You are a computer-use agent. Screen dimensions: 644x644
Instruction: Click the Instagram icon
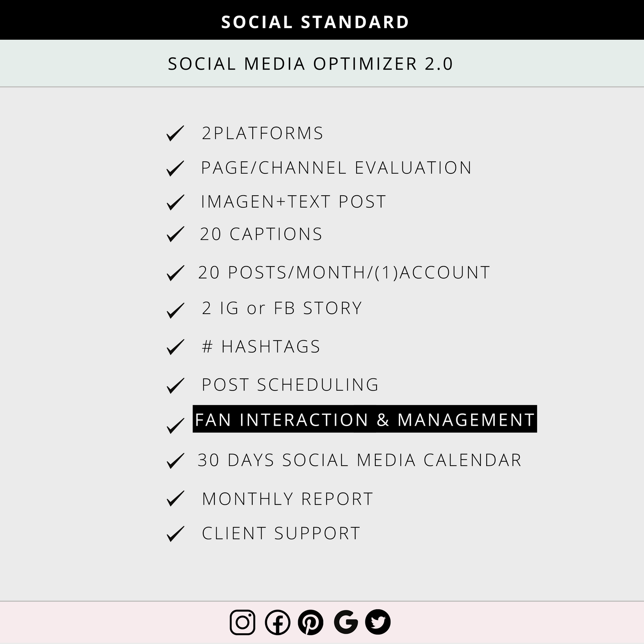coord(242,622)
